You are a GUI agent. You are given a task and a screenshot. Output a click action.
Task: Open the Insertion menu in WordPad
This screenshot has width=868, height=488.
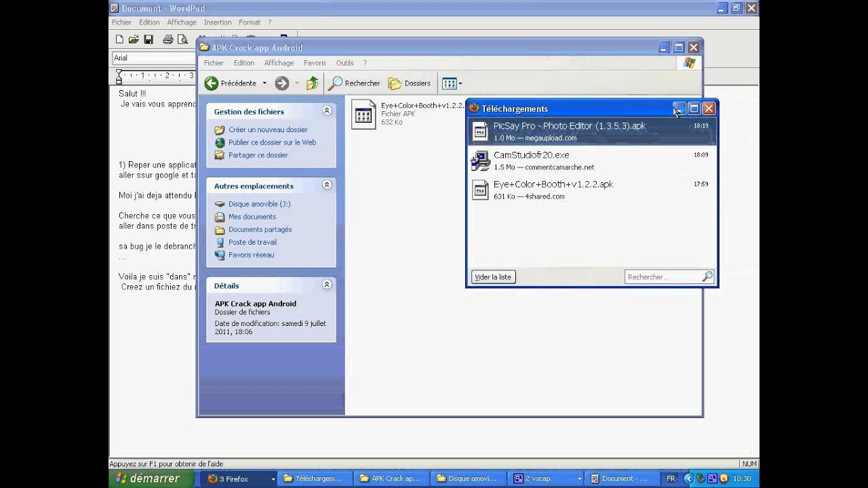coord(217,22)
